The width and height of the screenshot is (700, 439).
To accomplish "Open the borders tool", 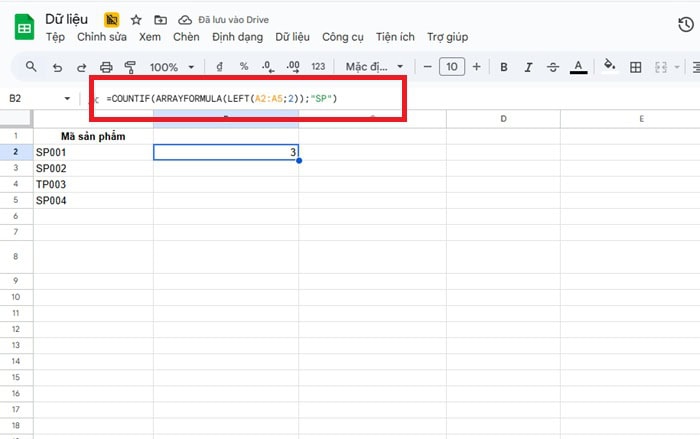I will (x=635, y=67).
